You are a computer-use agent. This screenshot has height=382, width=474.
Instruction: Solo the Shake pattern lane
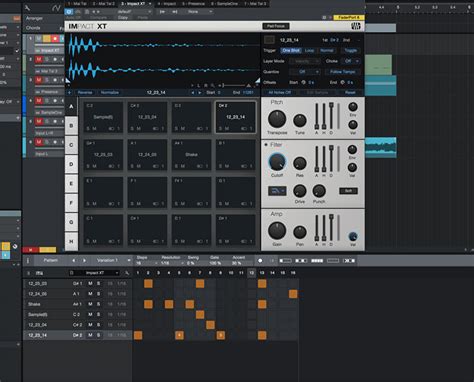click(x=98, y=304)
